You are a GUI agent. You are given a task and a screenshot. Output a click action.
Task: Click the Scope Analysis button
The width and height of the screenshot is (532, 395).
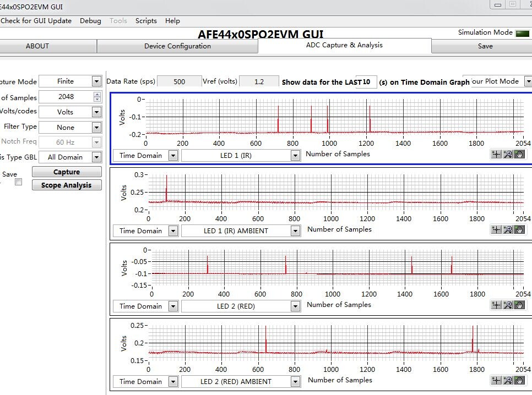click(66, 185)
